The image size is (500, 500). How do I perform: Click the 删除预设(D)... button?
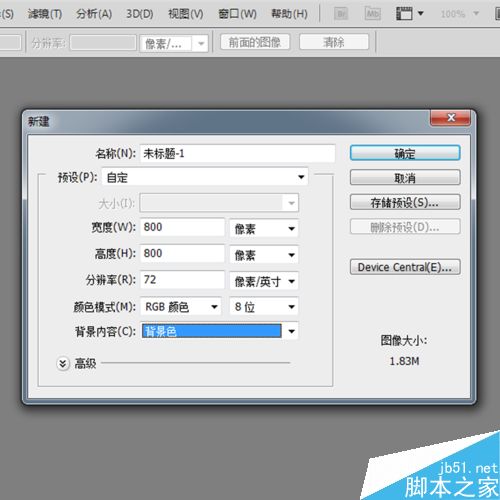(x=405, y=227)
